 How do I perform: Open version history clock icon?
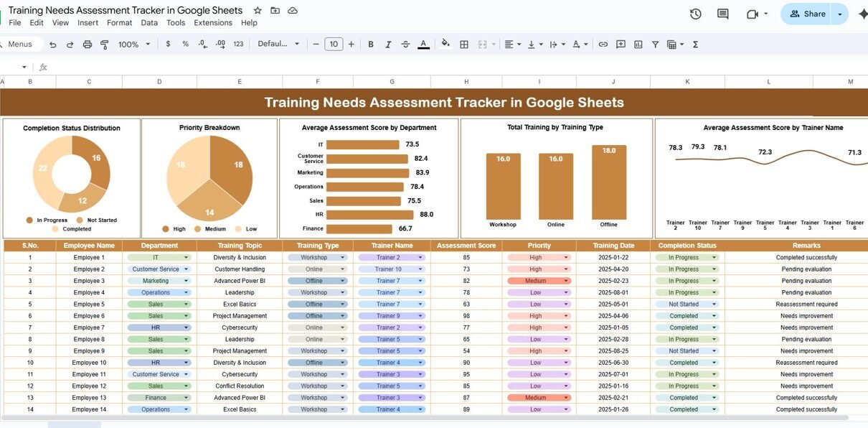695,14
